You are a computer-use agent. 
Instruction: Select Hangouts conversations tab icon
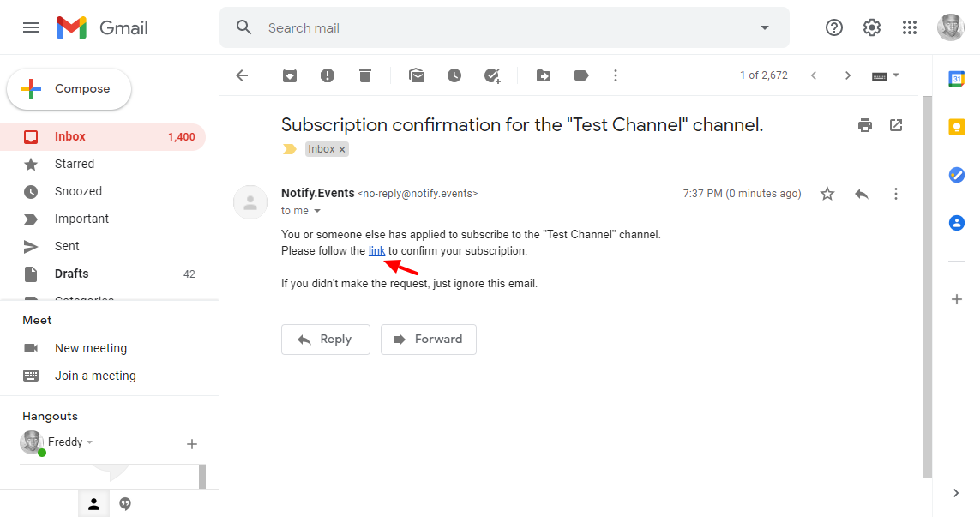pyautogui.click(x=125, y=504)
